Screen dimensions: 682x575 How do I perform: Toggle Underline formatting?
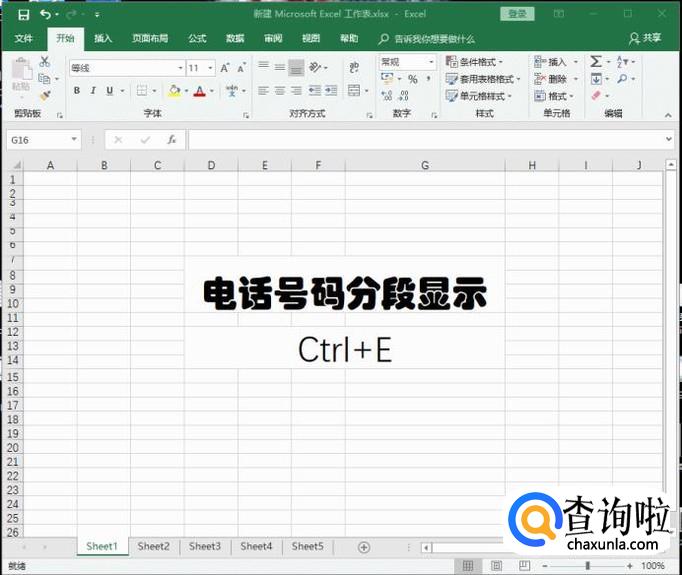pos(110,90)
